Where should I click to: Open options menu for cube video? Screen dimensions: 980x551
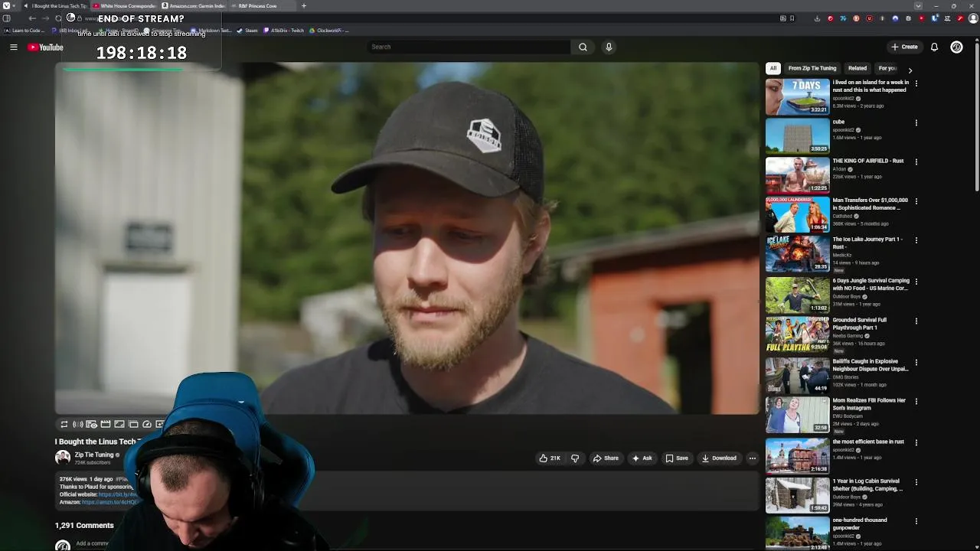coord(916,122)
